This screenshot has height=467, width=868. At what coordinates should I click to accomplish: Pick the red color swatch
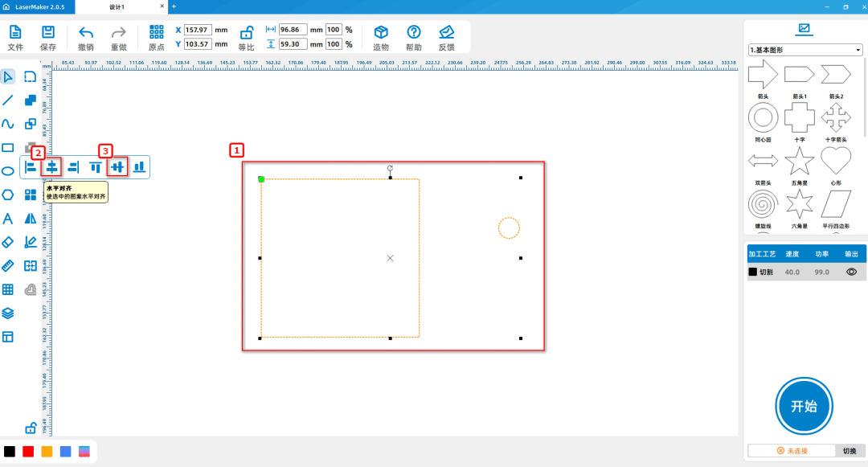[x=28, y=452]
